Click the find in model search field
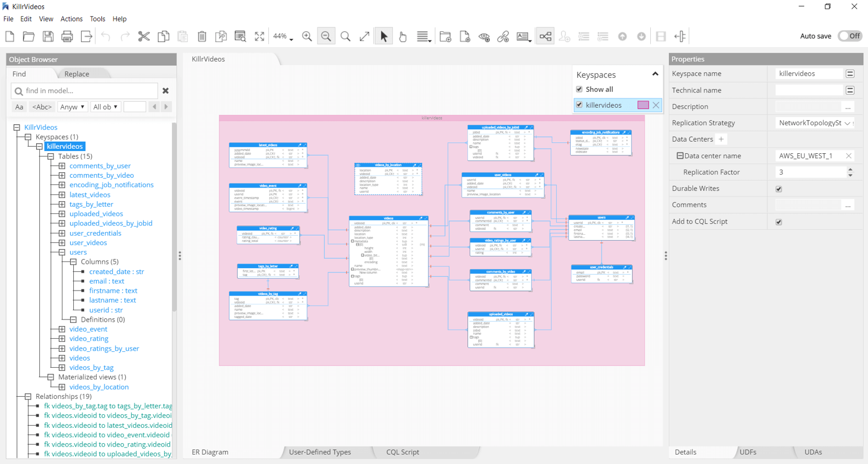The width and height of the screenshot is (868, 464). [x=84, y=91]
